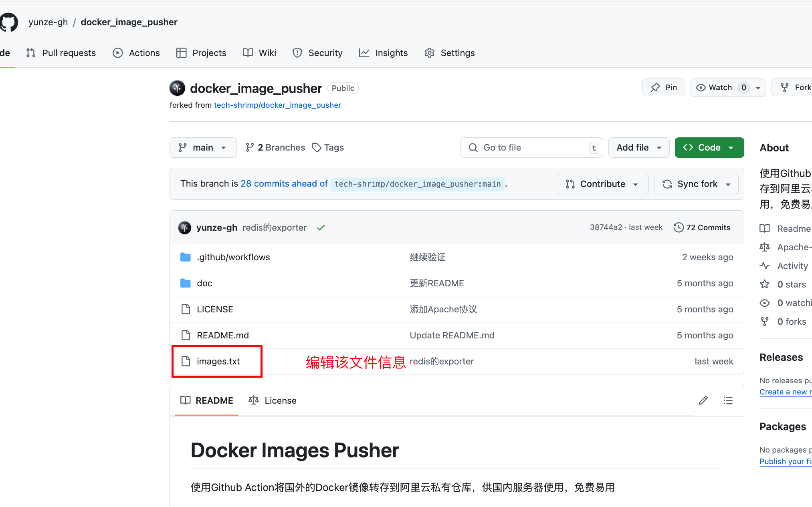
Task: Click the repository avatar beside the title
Action: point(177,88)
